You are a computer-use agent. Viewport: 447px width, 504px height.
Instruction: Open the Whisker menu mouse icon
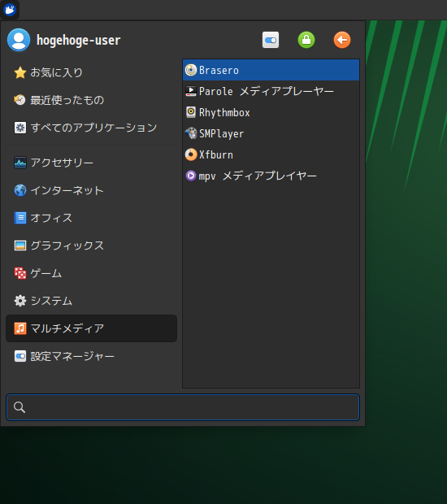(x=10, y=10)
